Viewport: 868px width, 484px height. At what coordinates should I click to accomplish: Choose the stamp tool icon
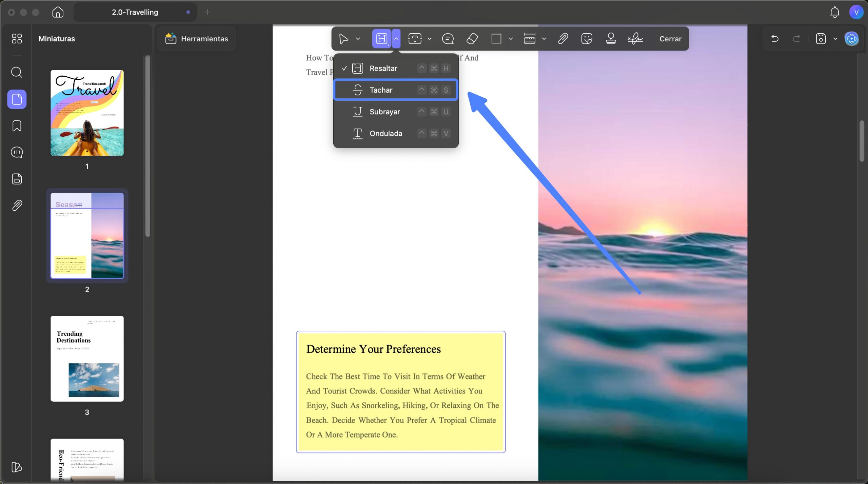tap(611, 39)
